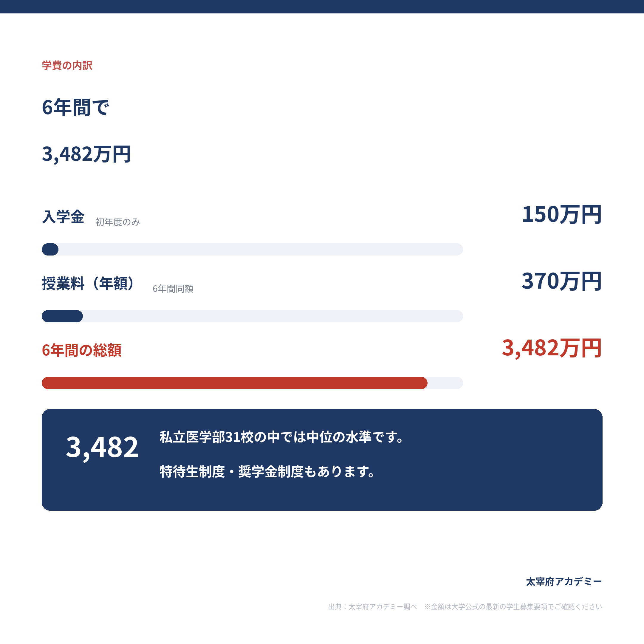Select the 150万円 amount

tap(562, 214)
